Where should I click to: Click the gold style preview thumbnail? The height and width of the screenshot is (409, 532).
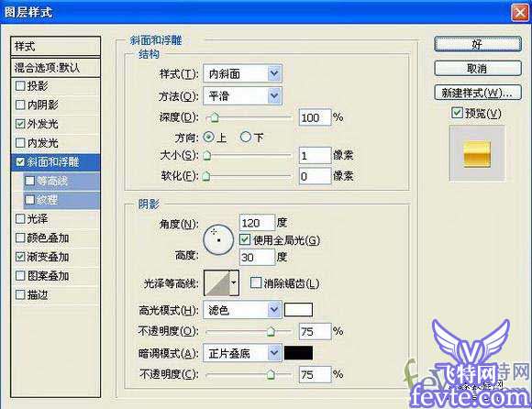(477, 154)
